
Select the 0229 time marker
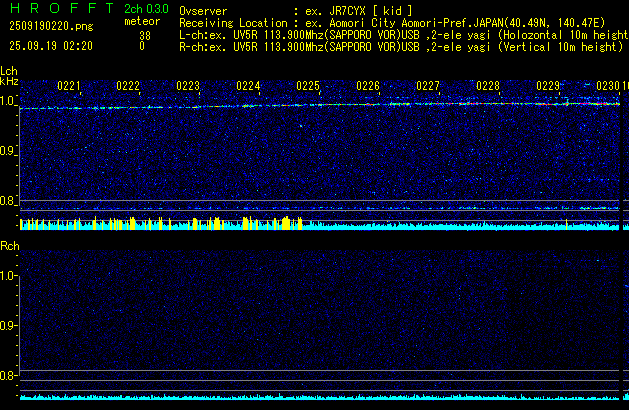pyautogui.click(x=548, y=86)
